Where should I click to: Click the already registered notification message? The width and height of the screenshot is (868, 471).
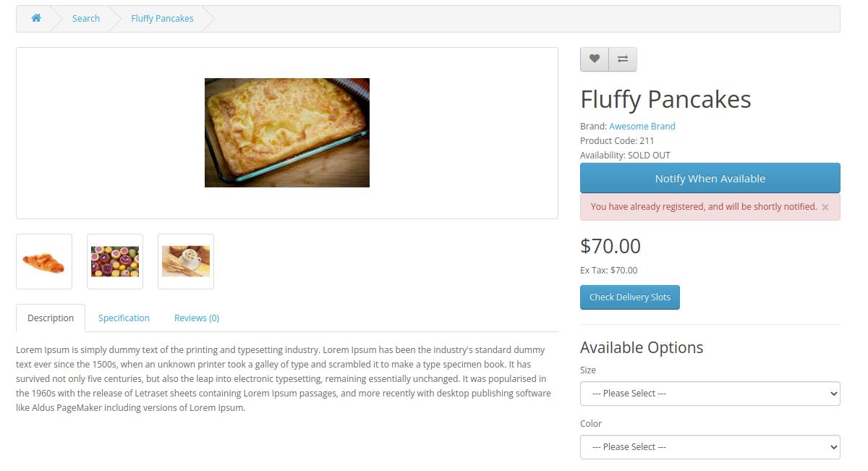point(702,206)
